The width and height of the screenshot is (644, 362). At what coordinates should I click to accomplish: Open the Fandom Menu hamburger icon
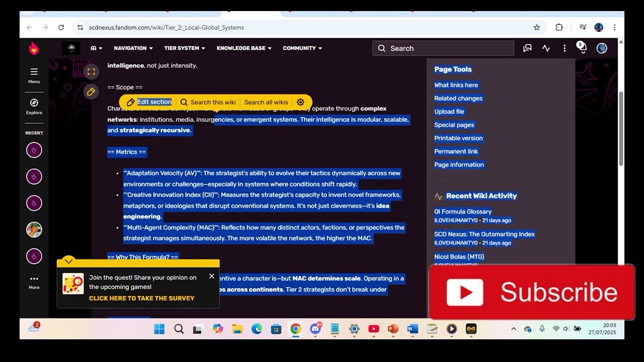pos(34,75)
